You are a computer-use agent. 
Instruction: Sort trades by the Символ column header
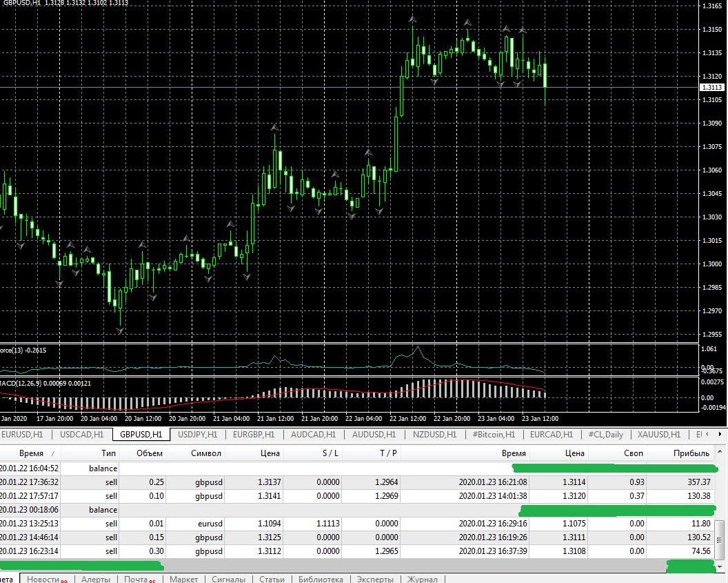click(206, 453)
